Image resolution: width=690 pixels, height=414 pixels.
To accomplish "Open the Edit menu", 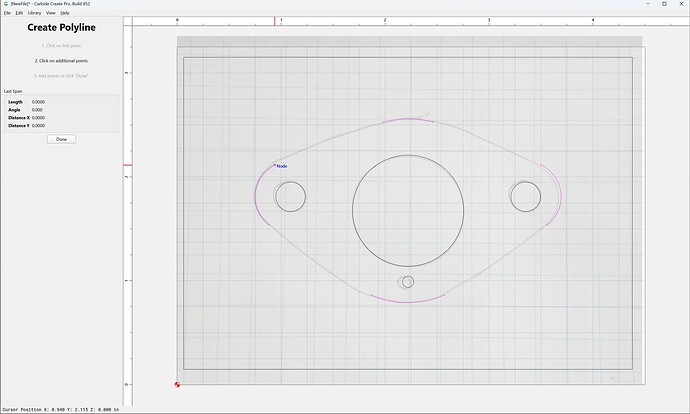I will (x=19, y=13).
